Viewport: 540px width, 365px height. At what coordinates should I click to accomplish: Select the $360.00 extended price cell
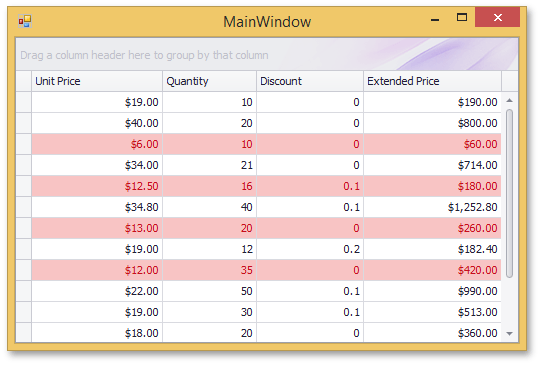click(x=432, y=333)
